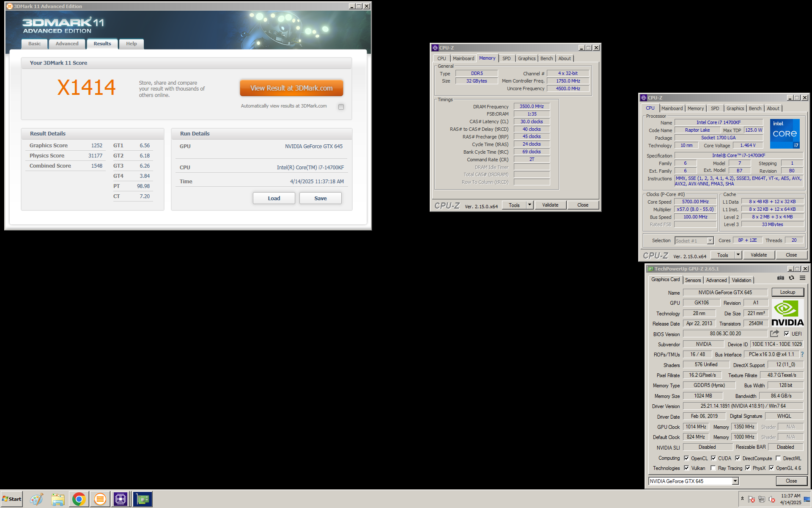Viewport: 812px width, 508px height.
Task: Click the X1414 score text
Action: click(x=86, y=88)
